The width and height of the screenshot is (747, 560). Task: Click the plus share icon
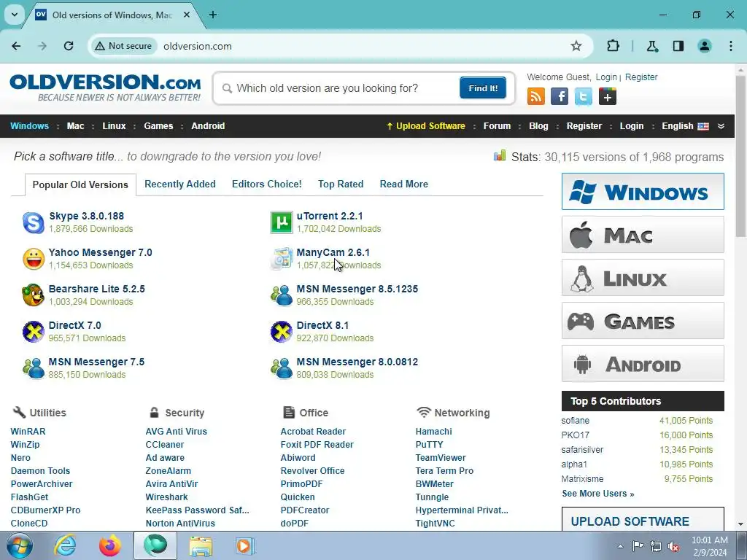608,97
